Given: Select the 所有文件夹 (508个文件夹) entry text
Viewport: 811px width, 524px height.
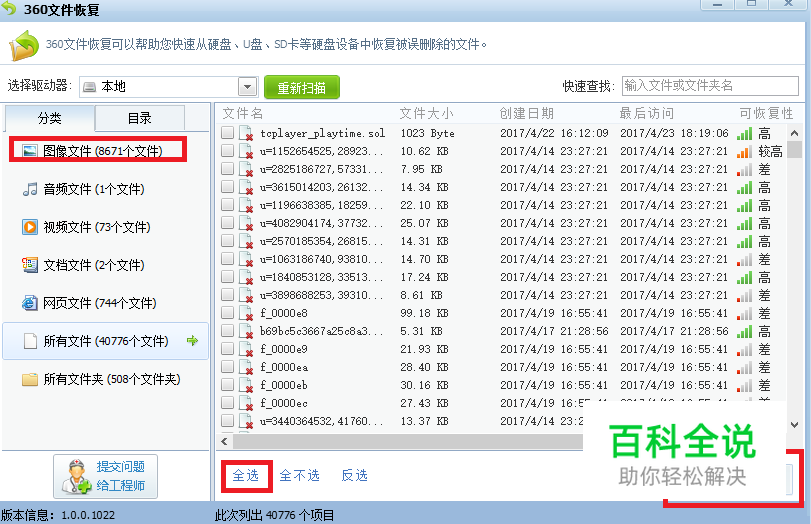Looking at the screenshot, I should pyautogui.click(x=112, y=379).
